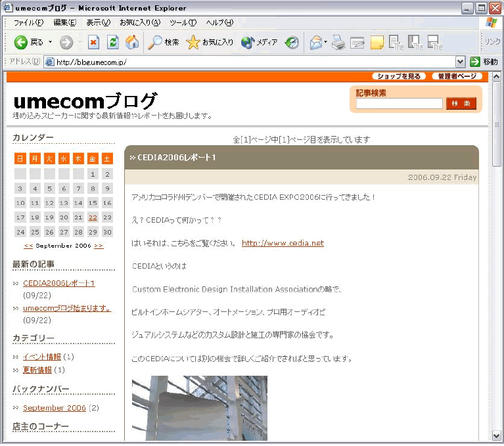The width and height of the screenshot is (504, 446).
Task: Click the vertical scrollbar thumb
Action: (x=496, y=123)
